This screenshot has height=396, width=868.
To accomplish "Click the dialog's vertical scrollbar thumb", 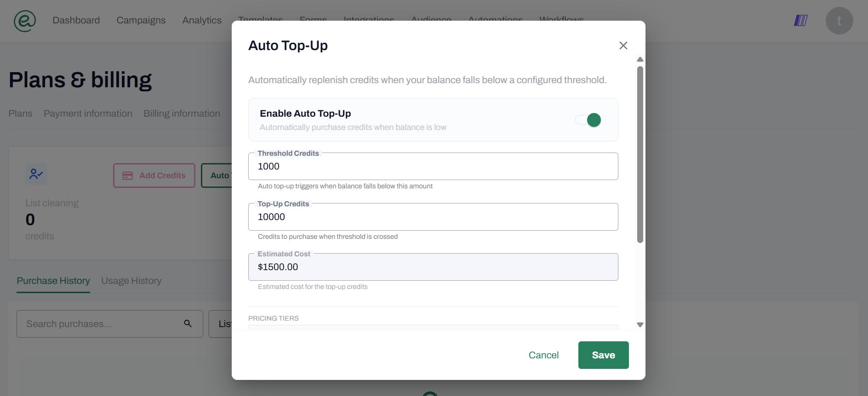I will coord(640,154).
